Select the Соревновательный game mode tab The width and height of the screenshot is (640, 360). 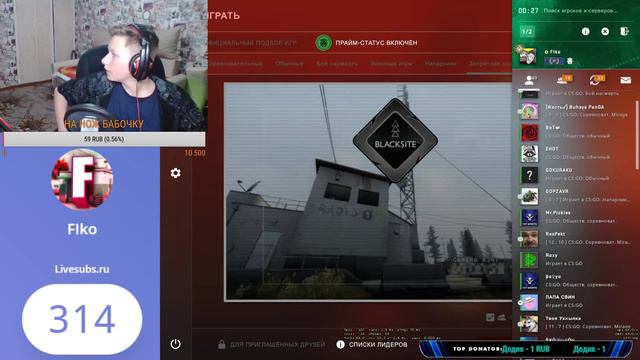pos(235,64)
